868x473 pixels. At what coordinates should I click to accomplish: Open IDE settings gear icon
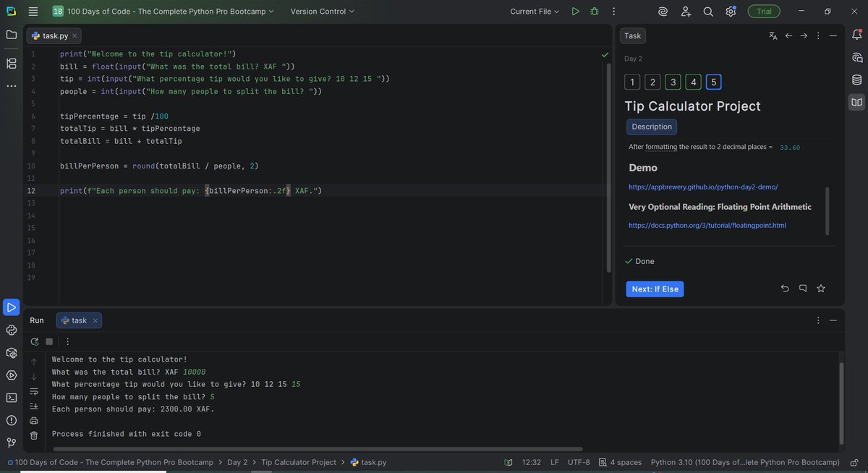pyautogui.click(x=731, y=12)
